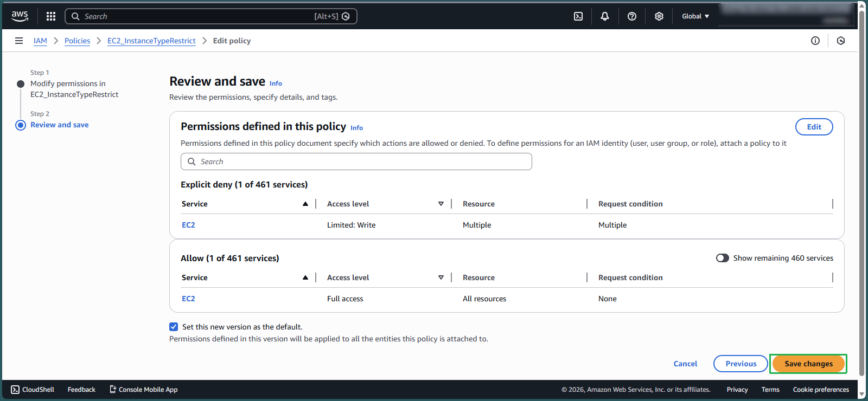The width and height of the screenshot is (868, 401).
Task: Go to Policies breadcrumb link
Action: coord(77,41)
